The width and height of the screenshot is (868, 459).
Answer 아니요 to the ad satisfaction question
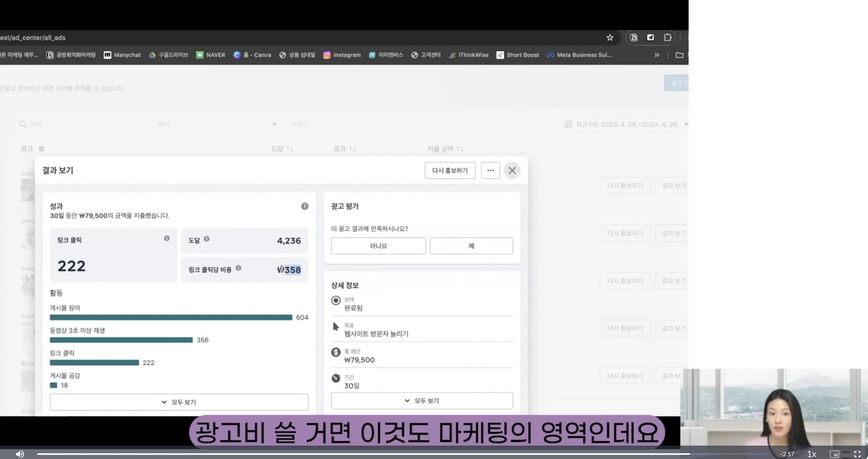(379, 246)
